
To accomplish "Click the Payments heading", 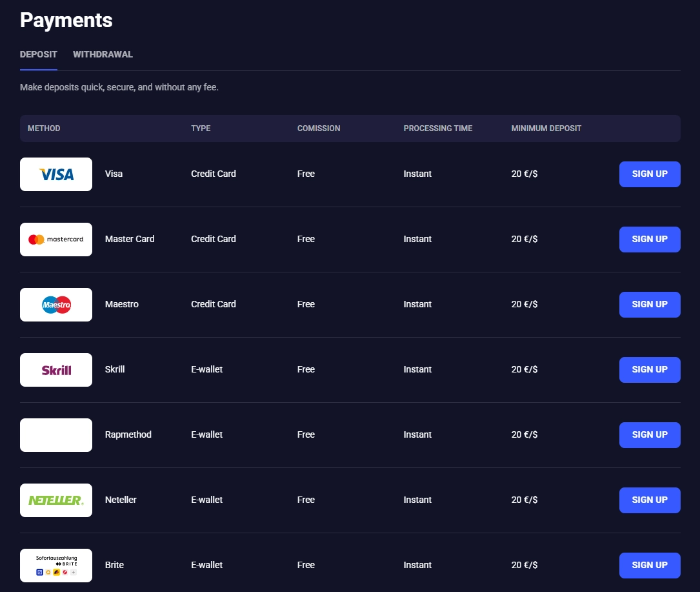I will (x=66, y=21).
